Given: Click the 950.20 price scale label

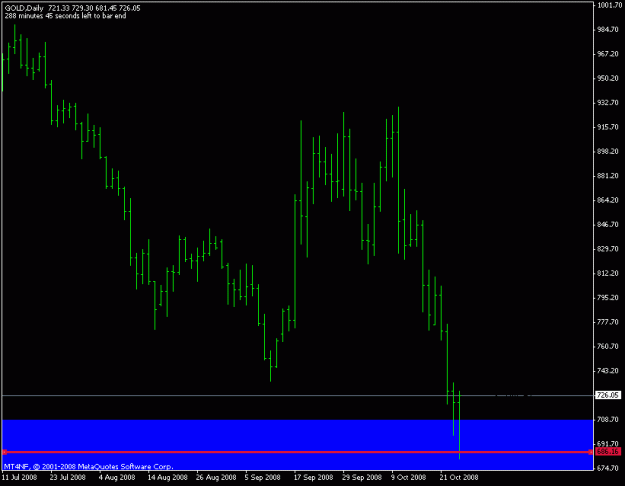Looking at the screenshot, I should point(608,78).
